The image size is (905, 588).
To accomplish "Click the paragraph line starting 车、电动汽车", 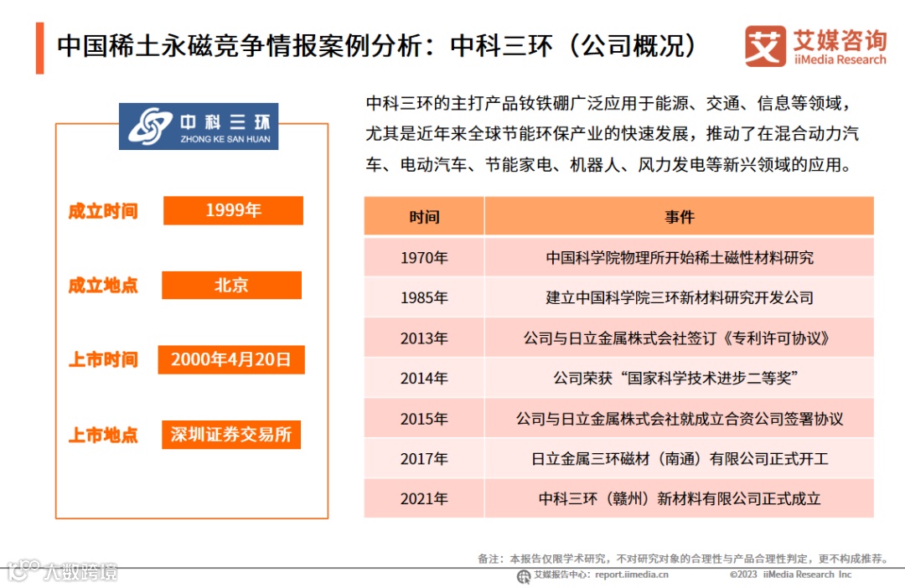I will click(609, 165).
